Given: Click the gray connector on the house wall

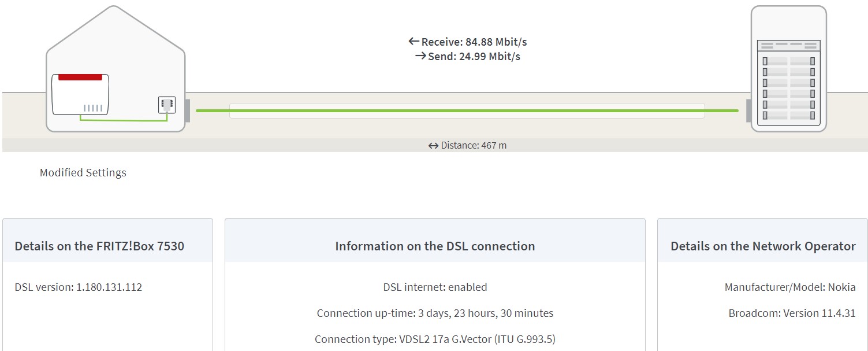Looking at the screenshot, I should coord(187,110).
